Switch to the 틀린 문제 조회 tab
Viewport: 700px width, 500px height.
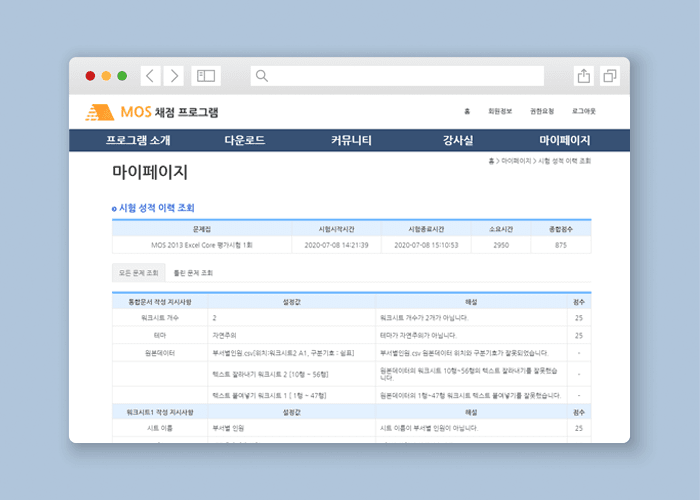[193, 273]
